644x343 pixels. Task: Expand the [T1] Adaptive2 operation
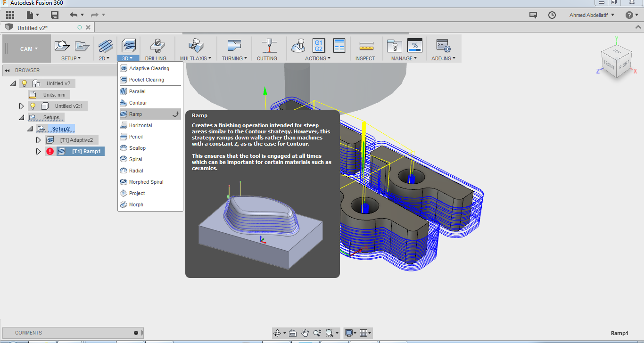[x=38, y=140]
